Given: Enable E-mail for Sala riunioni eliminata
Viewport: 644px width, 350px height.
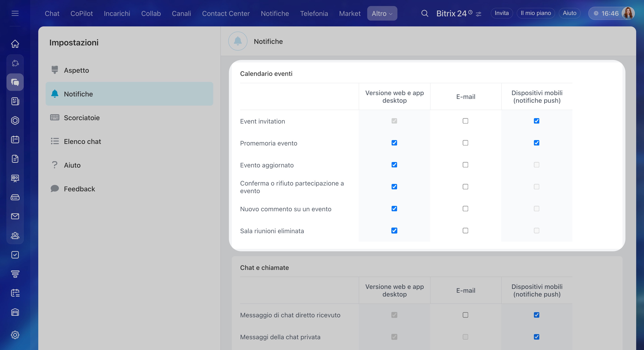Looking at the screenshot, I should coord(465,230).
